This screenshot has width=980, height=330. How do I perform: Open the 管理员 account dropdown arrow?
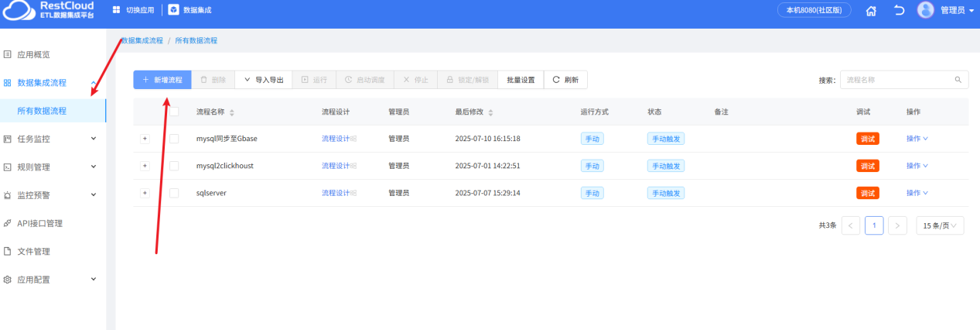[x=971, y=11]
